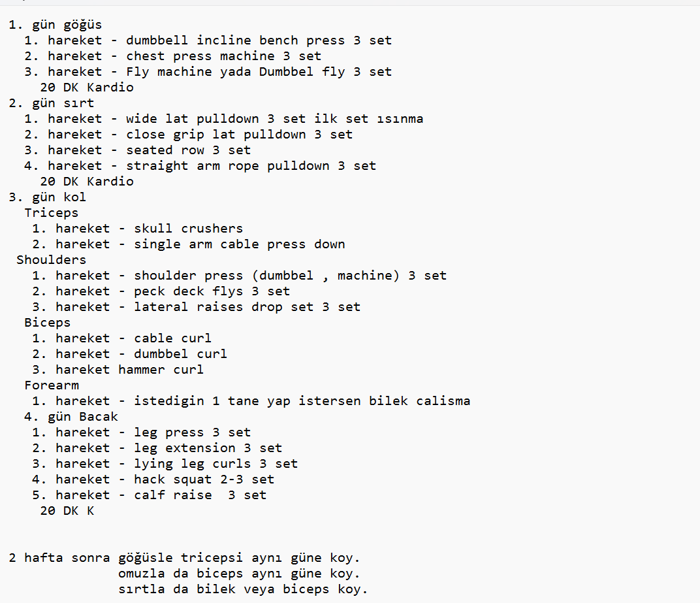700x603 pixels.
Task: Click the seated row 3 set line
Action: 138,150
